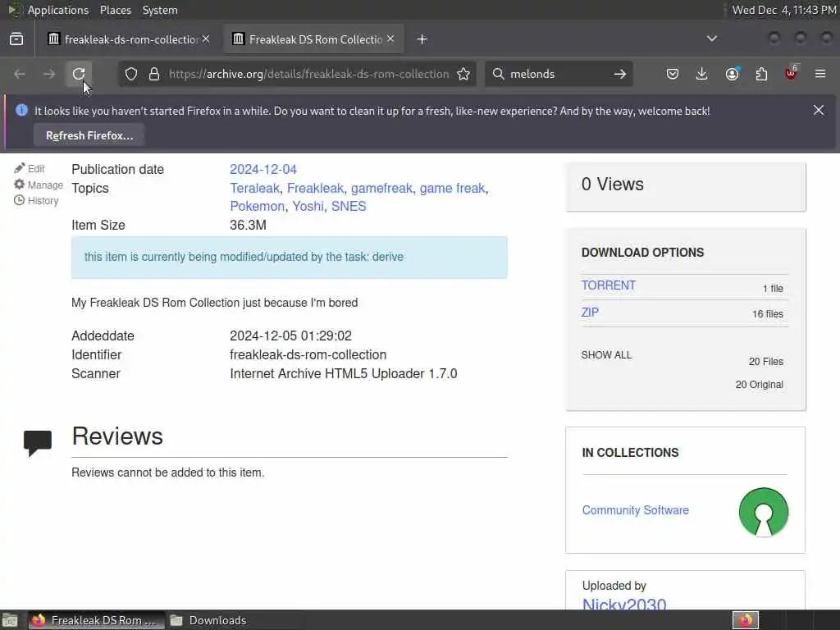Click the info icon in notification bar
840x630 pixels.
pyautogui.click(x=21, y=111)
